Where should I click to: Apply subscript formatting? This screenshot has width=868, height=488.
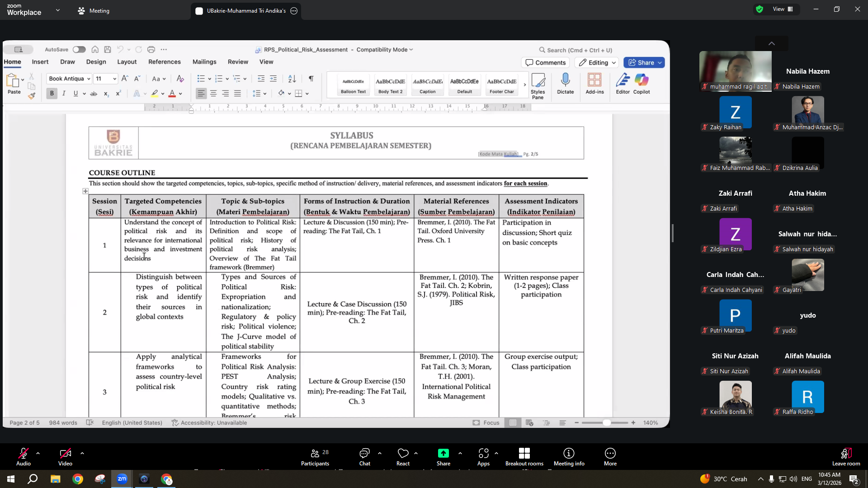point(106,94)
